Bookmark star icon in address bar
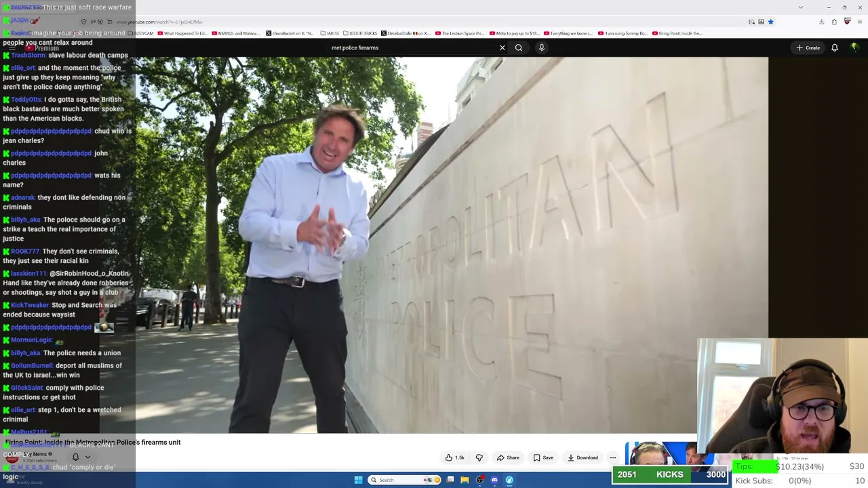The height and width of the screenshot is (488, 868). click(770, 22)
